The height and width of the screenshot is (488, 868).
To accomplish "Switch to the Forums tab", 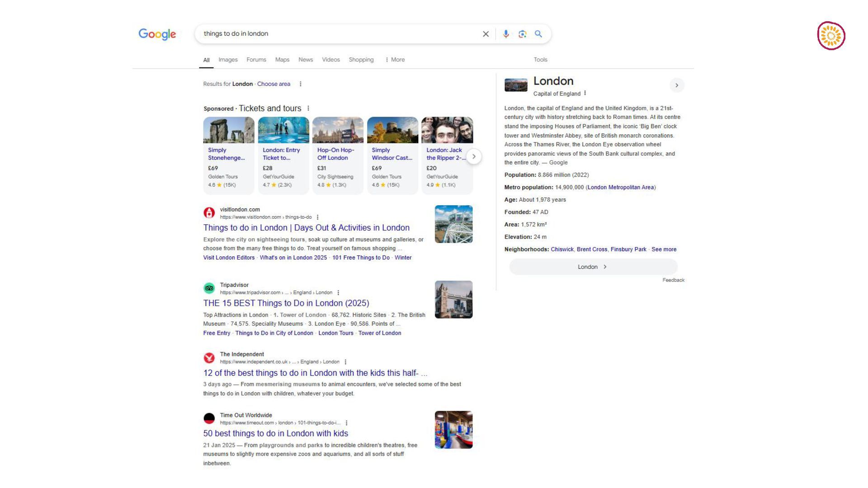I will click(x=256, y=60).
